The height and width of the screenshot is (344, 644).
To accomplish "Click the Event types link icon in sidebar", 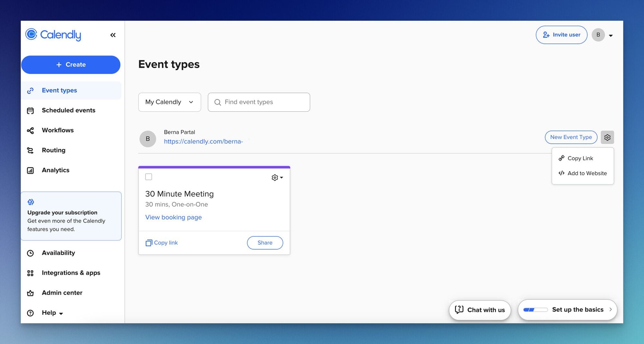I will click(x=30, y=91).
